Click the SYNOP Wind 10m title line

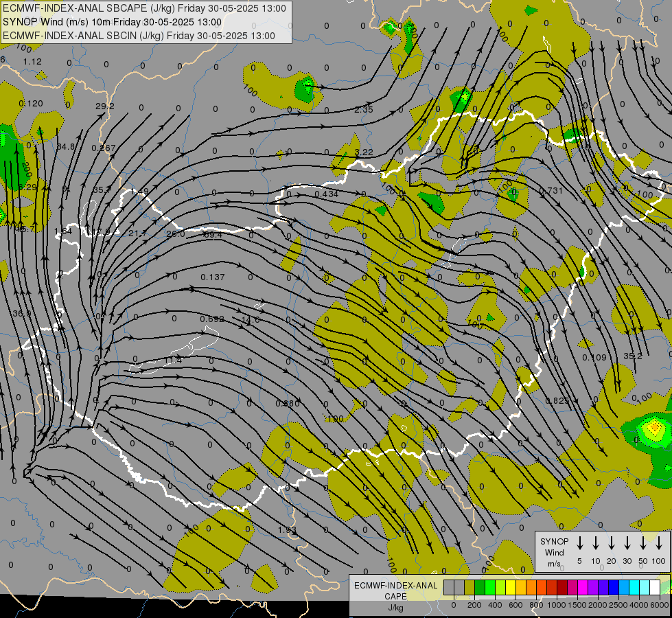[x=113, y=22]
